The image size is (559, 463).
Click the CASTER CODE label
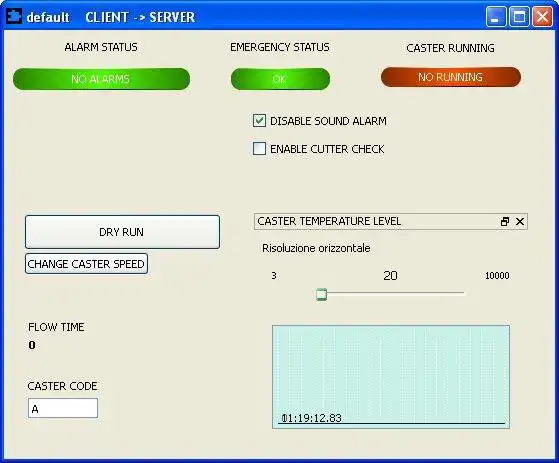click(x=62, y=386)
